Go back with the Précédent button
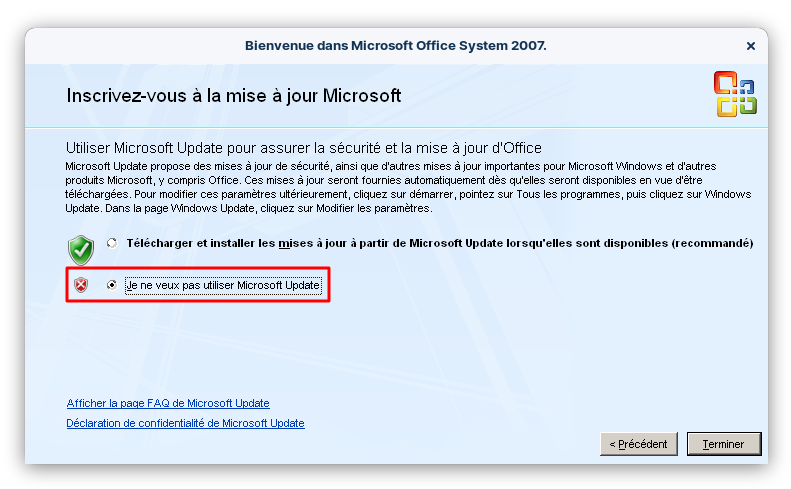 [639, 444]
